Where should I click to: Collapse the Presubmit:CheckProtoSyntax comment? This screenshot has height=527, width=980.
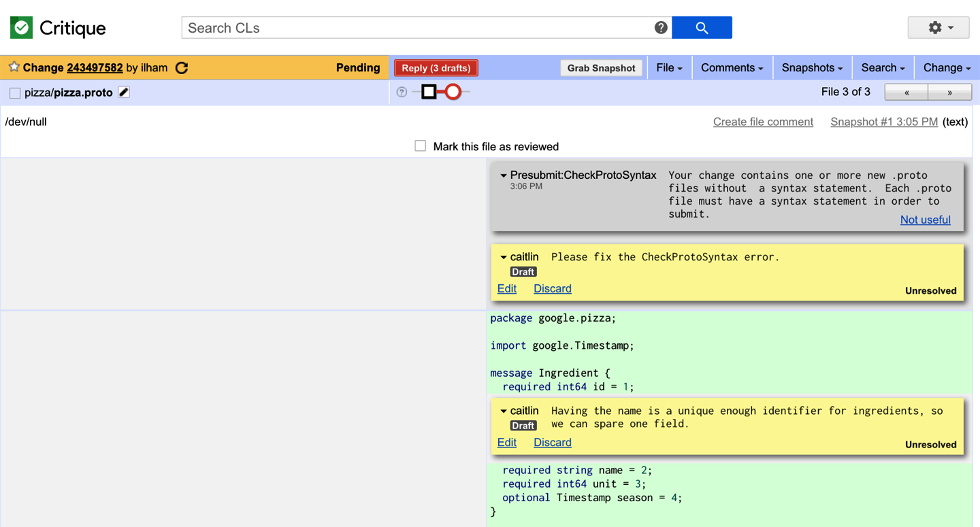click(504, 175)
